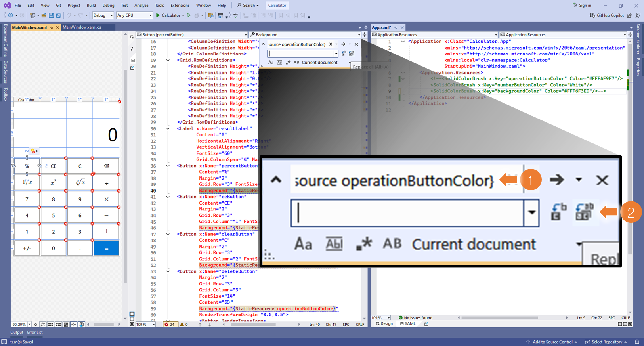The image size is (644, 346).
Task: Toggle snapping to snaplines in the designer
Action: tap(74, 324)
